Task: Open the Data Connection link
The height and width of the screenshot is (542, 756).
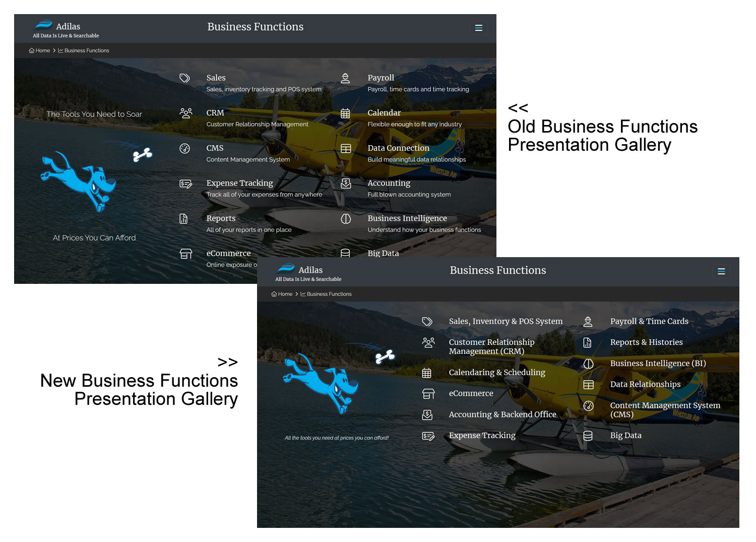Action: click(398, 148)
